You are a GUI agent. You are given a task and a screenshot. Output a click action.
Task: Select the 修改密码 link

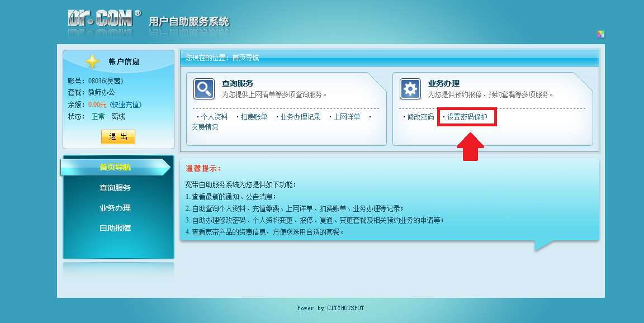[x=420, y=117]
